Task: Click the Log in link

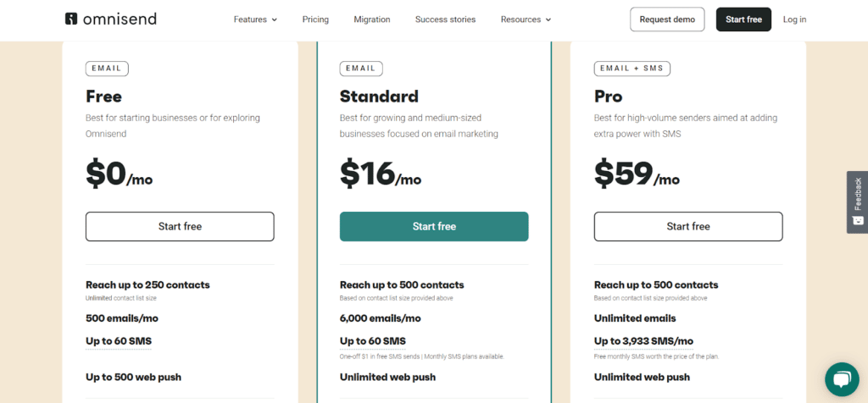Action: [x=794, y=19]
